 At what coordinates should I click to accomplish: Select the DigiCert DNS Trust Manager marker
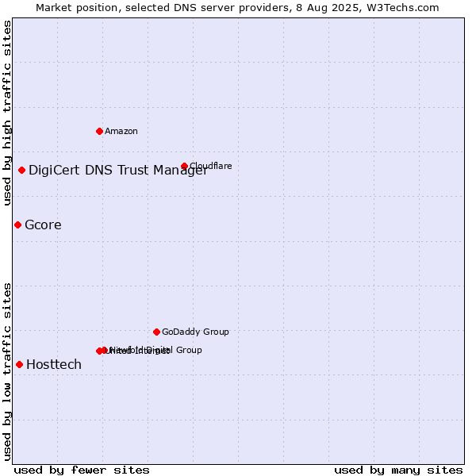[21, 171]
